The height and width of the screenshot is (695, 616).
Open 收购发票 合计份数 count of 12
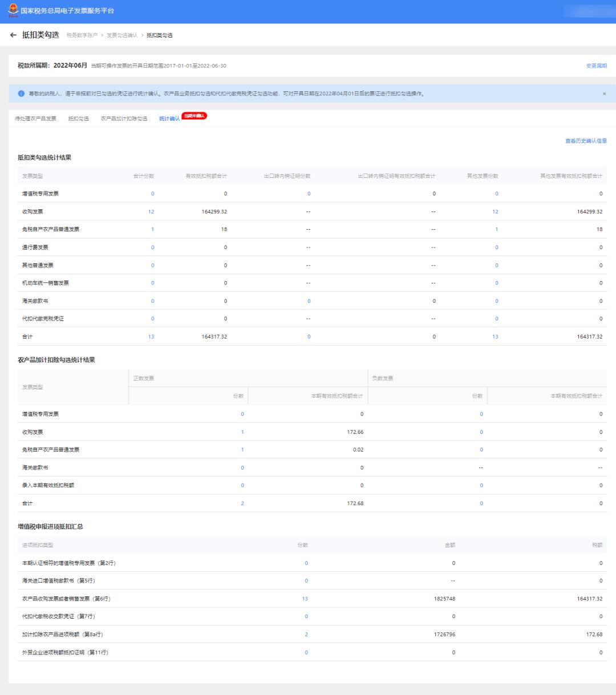pyautogui.click(x=151, y=212)
